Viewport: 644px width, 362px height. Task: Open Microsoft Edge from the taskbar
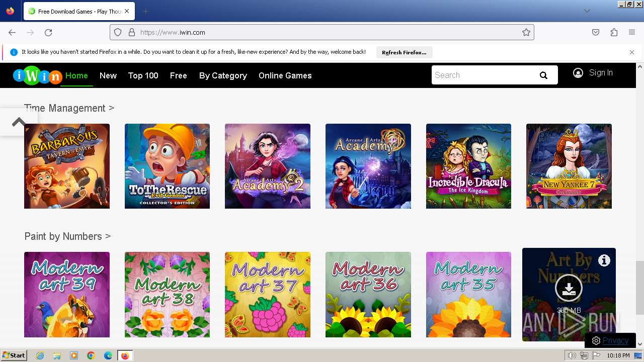(108, 355)
